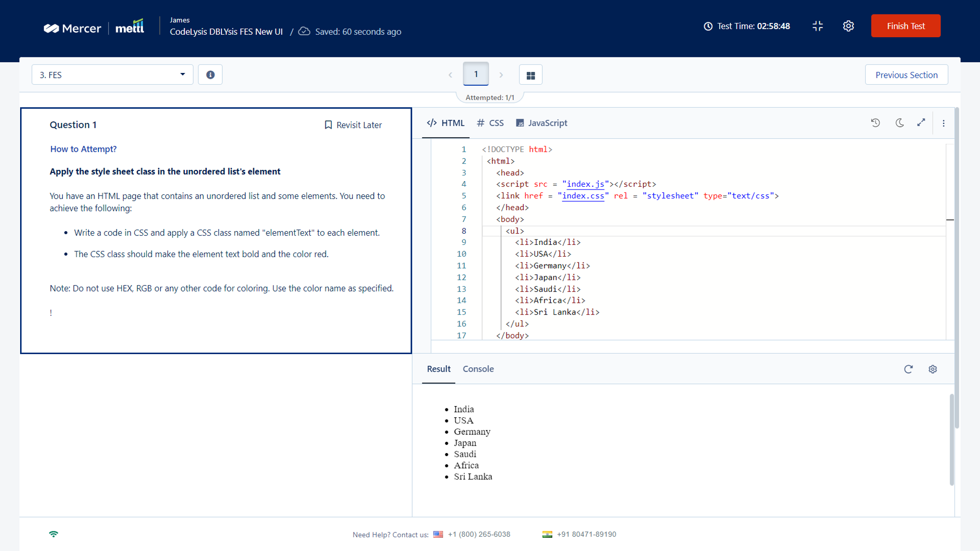Go to previous question arrow
Image resolution: width=980 pixels, height=551 pixels.
[x=450, y=75]
